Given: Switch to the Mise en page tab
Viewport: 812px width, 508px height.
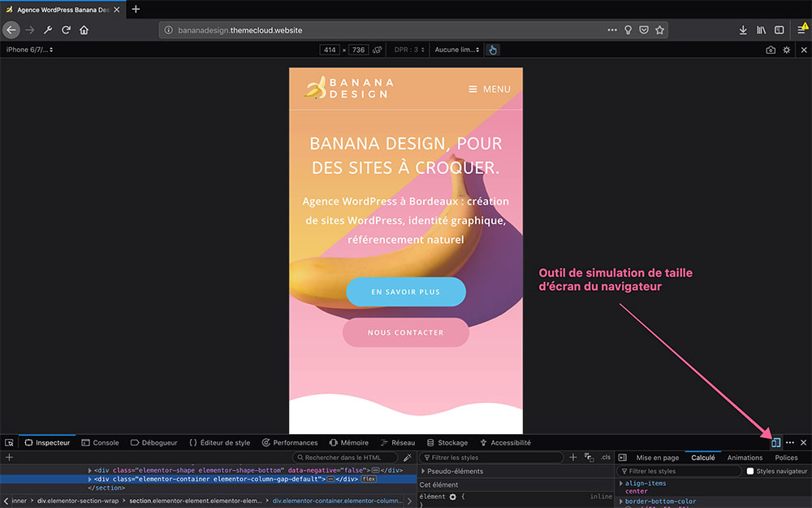Looking at the screenshot, I should pos(657,458).
